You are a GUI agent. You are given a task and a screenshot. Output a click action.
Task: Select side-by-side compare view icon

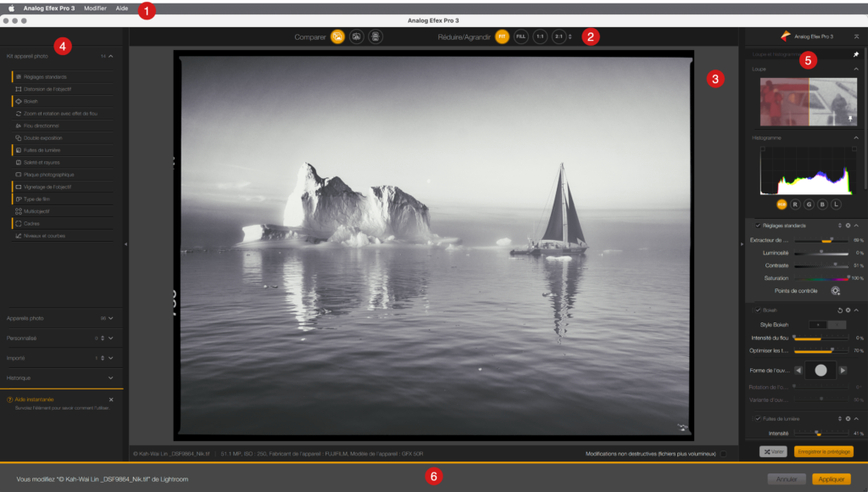coord(376,36)
